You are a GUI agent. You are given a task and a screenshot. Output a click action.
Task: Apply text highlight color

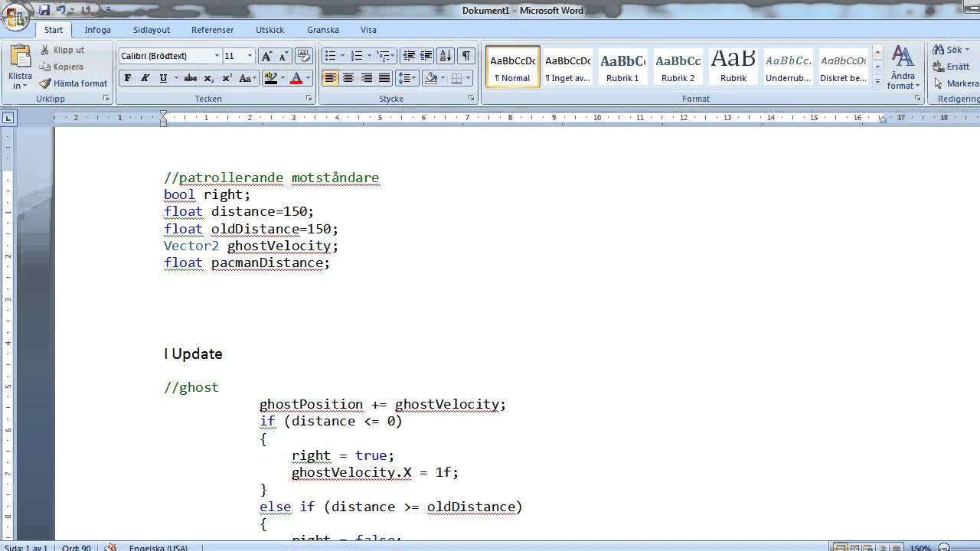[269, 78]
